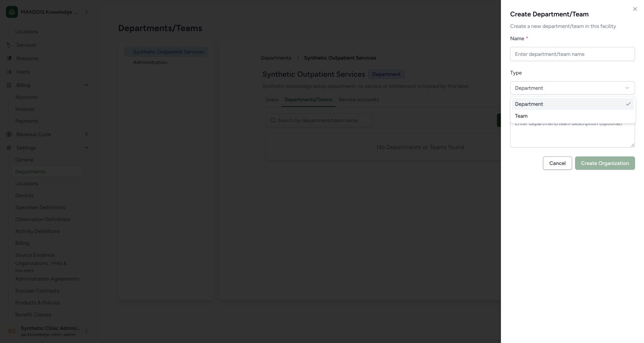
Task: Select Administration in department tree
Action: [150, 62]
